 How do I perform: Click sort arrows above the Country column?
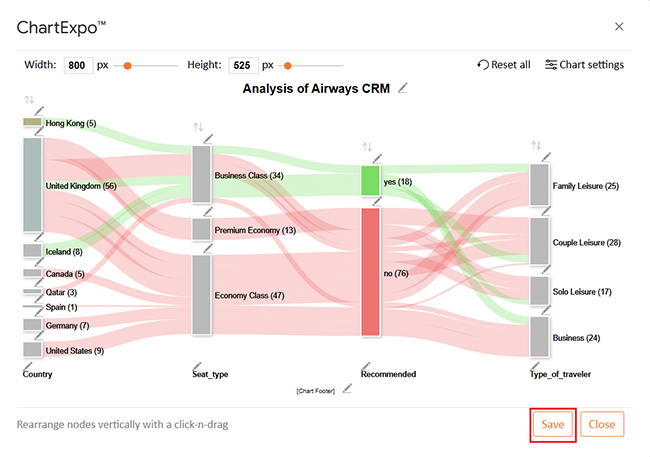pyautogui.click(x=29, y=101)
